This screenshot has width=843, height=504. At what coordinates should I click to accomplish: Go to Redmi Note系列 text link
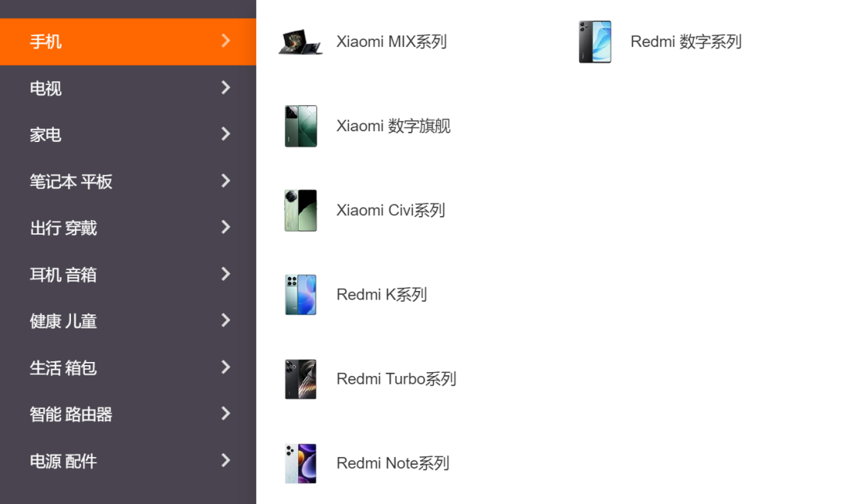click(x=393, y=463)
